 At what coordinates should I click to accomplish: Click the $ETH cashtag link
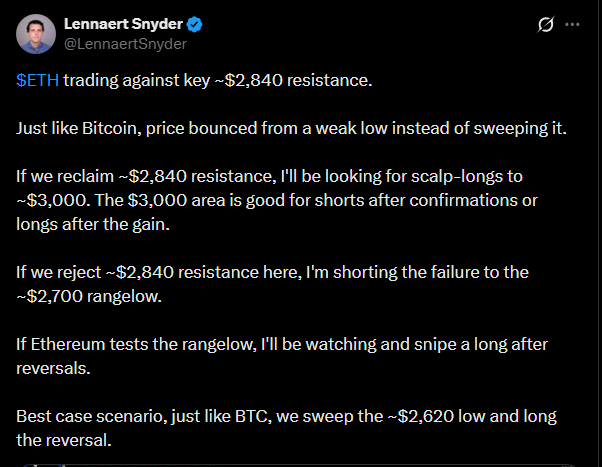coord(37,80)
